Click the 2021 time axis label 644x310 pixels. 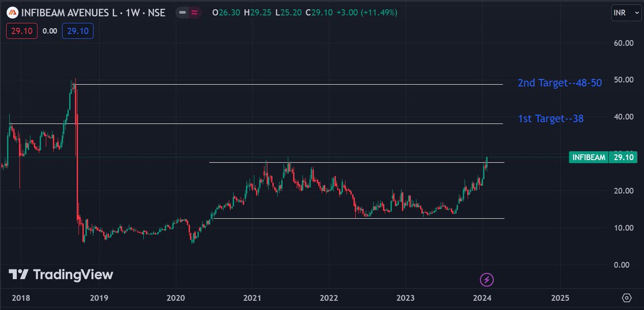pyautogui.click(x=252, y=298)
